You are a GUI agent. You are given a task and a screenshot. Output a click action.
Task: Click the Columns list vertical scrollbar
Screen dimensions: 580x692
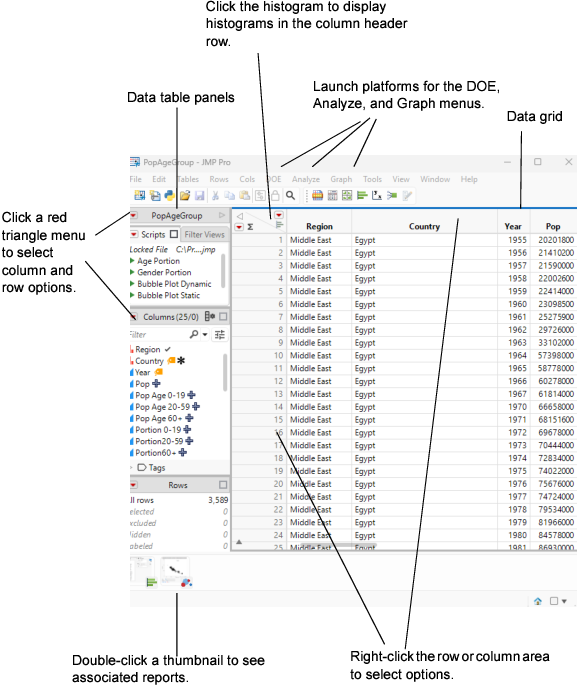[x=225, y=372]
